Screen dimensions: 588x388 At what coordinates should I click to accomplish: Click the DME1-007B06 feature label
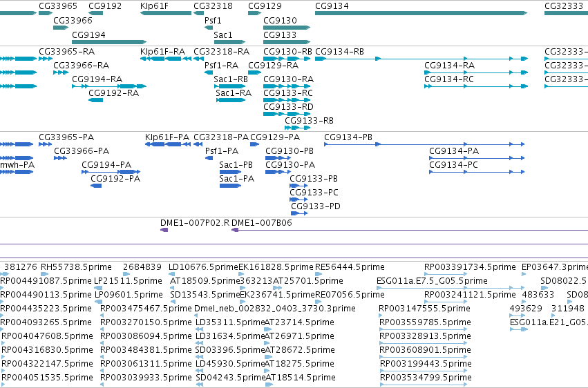(262, 223)
